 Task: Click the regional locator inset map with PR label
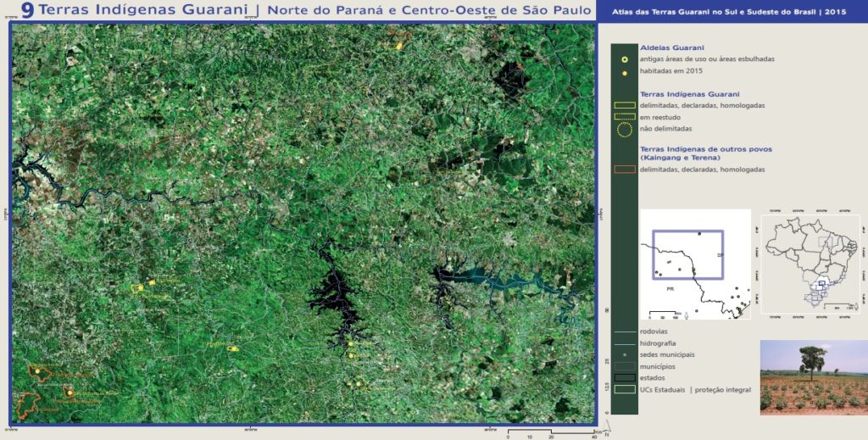695,264
